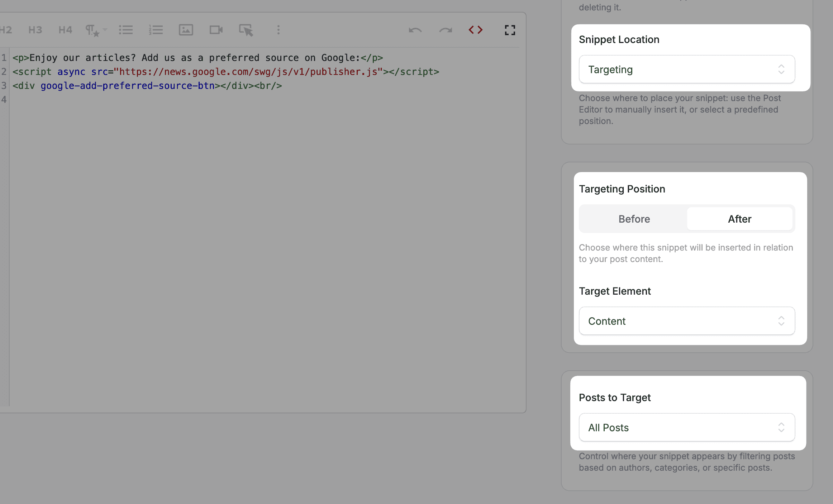Insert a bulleted list

[x=126, y=30]
